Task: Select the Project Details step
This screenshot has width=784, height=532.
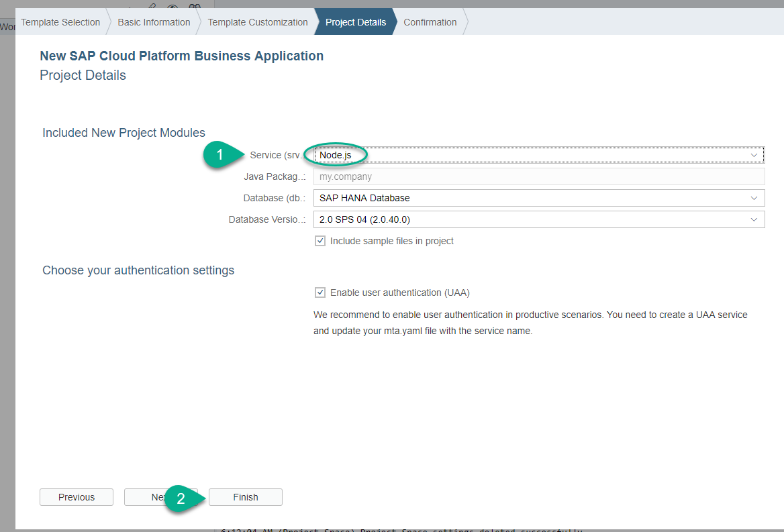Action: pos(356,22)
